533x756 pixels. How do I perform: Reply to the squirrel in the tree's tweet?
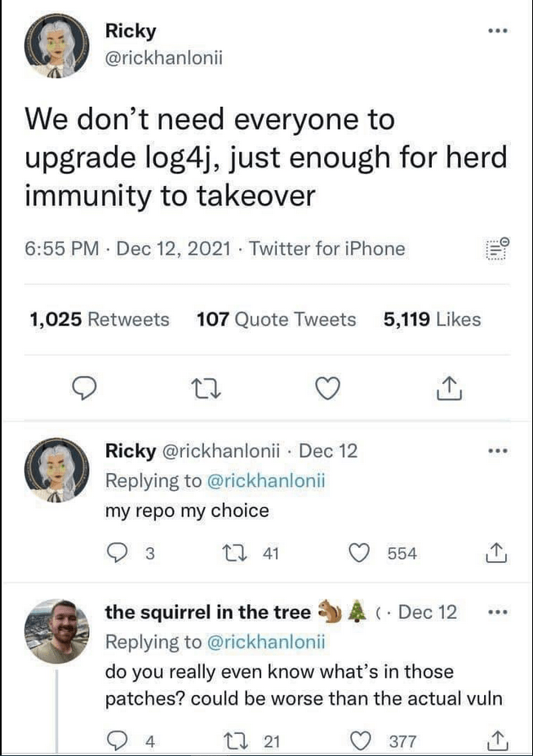[119, 741]
